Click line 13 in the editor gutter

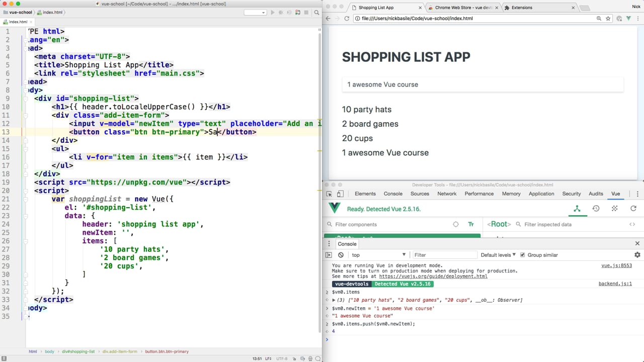coord(6,132)
